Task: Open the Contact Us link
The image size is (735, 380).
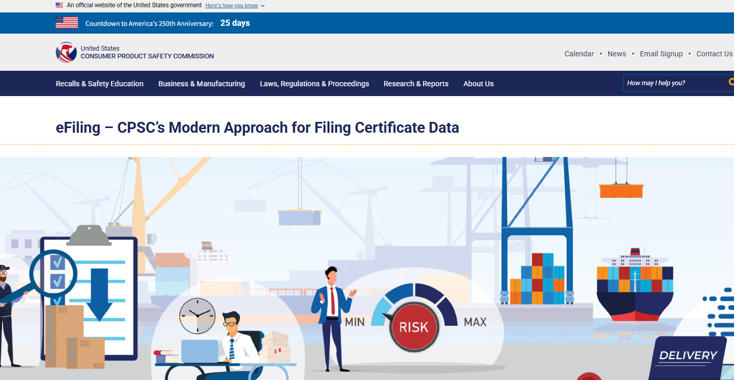Action: 714,54
